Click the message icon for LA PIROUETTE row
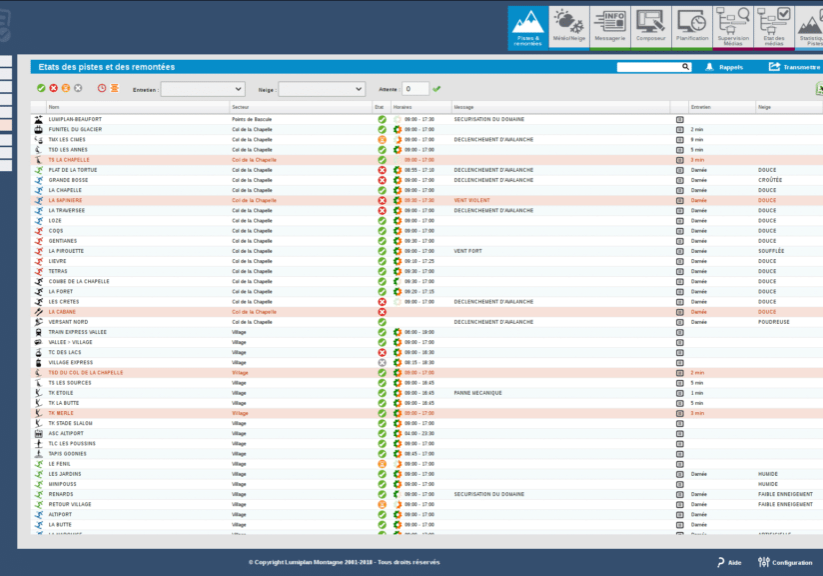Viewport: 823px width, 576px height. coord(680,252)
